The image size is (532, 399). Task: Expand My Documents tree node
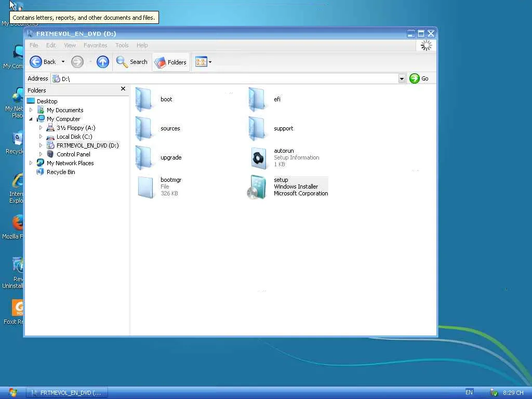[x=31, y=110]
